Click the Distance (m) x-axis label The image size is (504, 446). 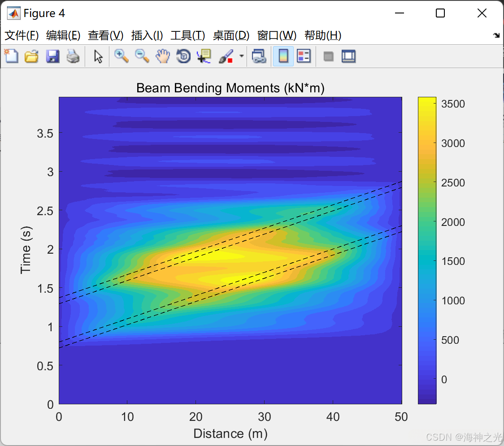[230, 433]
